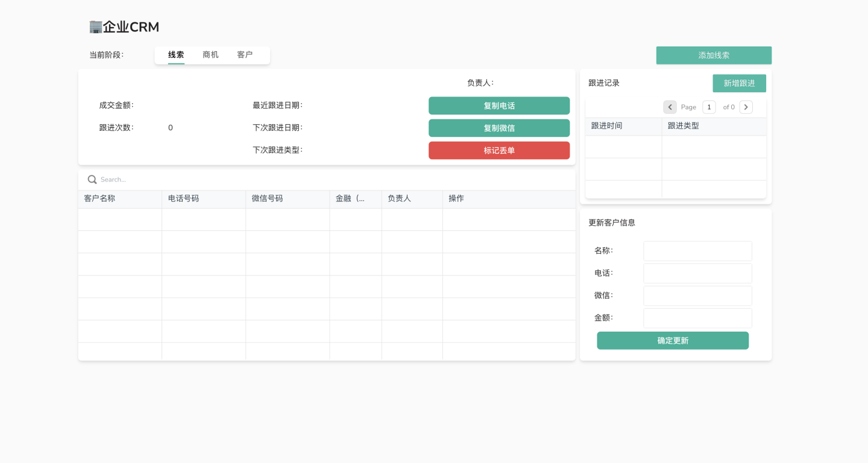Click the 更新客户信息 heading
This screenshot has width=868, height=463.
[x=612, y=222]
